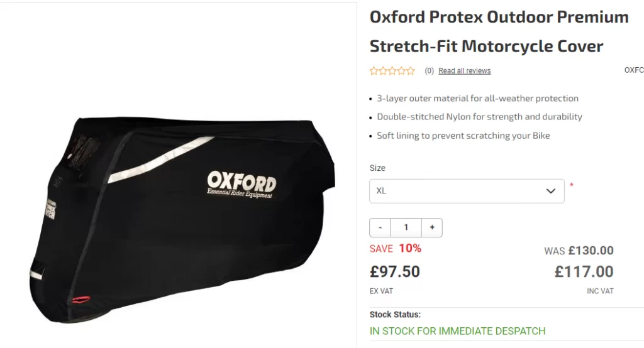Click the Oxford Protex product title
Viewport: 644px width, 348px height.
tap(499, 31)
